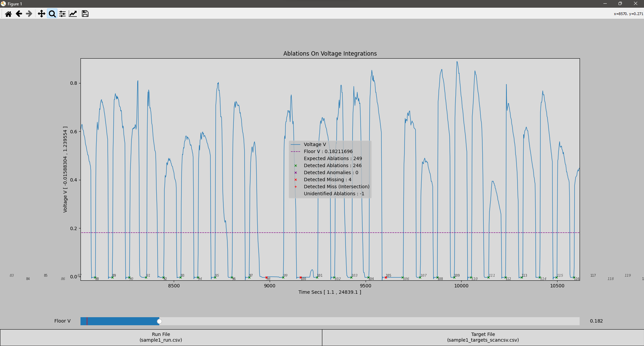
Task: Activate the Pan/move axes tool
Action: (41, 14)
